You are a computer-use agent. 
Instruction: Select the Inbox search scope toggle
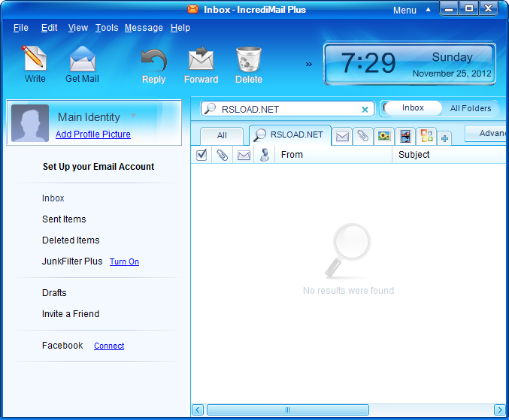[413, 108]
